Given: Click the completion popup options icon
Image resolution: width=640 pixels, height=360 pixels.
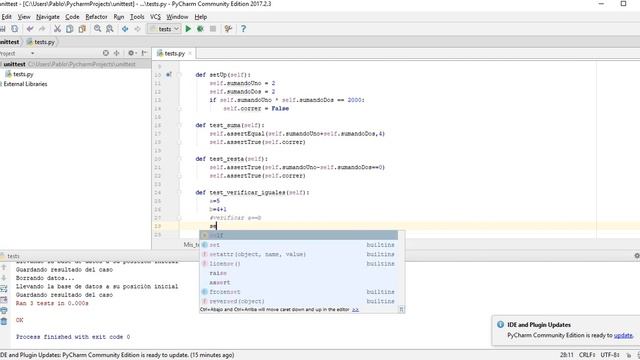Looking at the screenshot, I should pyautogui.click(x=401, y=309).
